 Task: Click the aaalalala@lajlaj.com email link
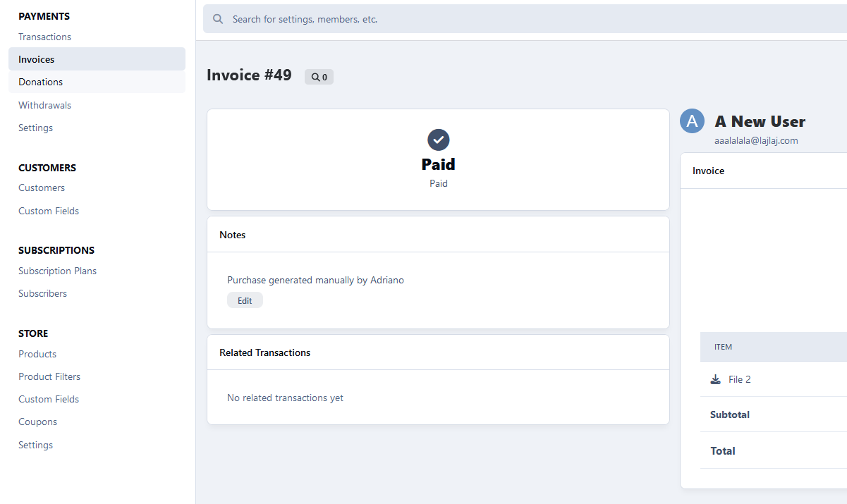point(756,140)
